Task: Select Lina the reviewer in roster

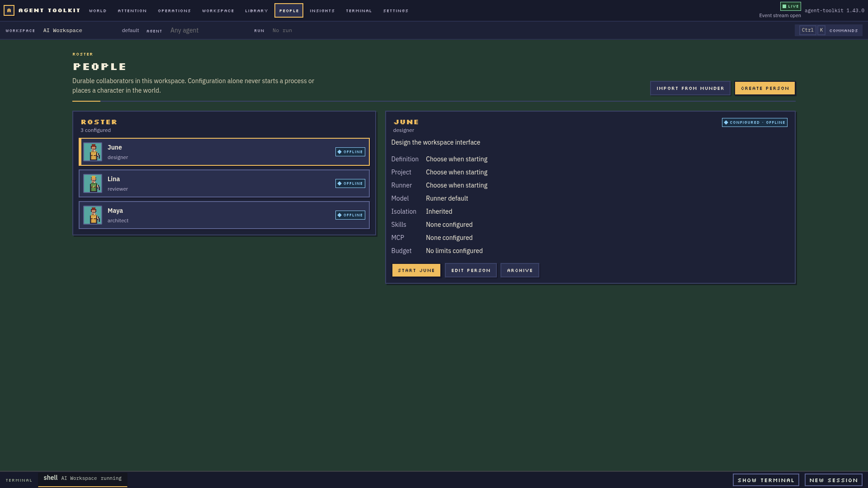Action: pos(224,183)
